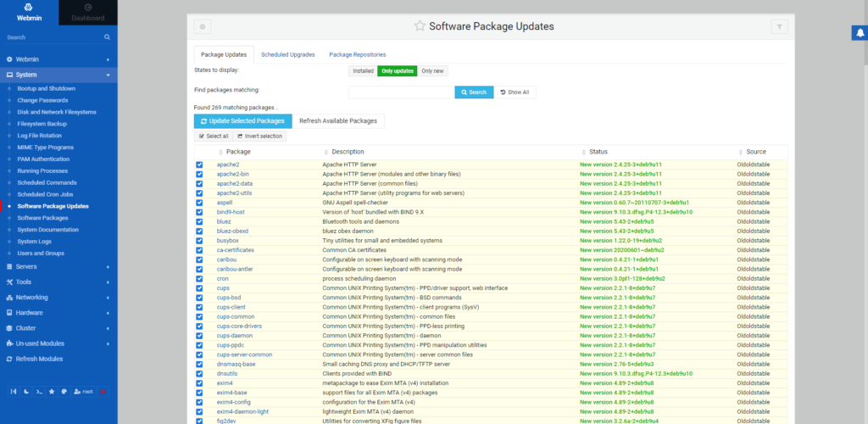Click the Invert selection button
The width and height of the screenshot is (868, 424).
point(259,137)
